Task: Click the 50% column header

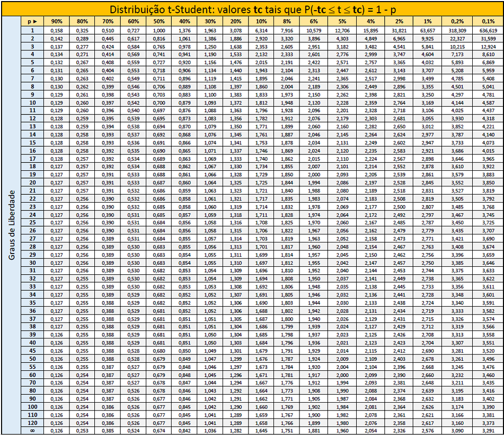Action: pos(158,22)
